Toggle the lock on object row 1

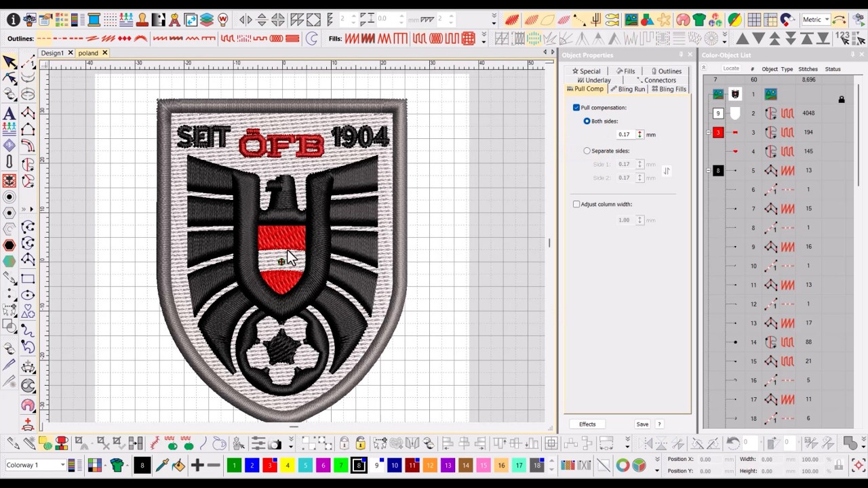pos(842,99)
